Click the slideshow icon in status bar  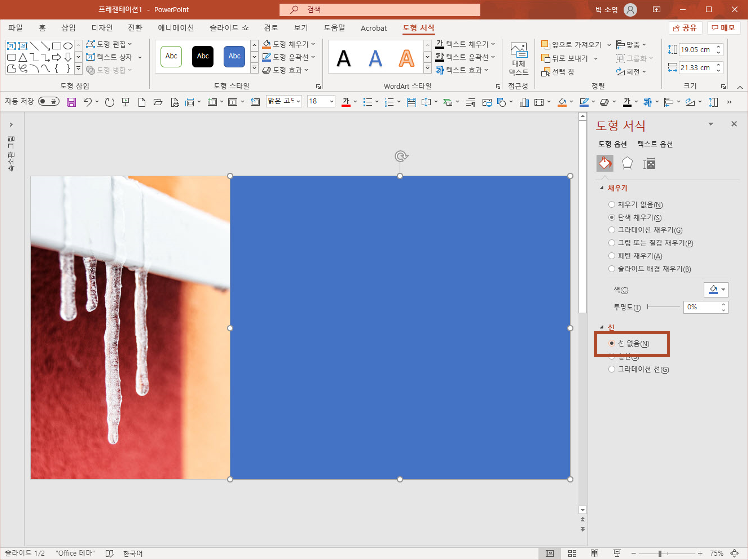tap(617, 553)
